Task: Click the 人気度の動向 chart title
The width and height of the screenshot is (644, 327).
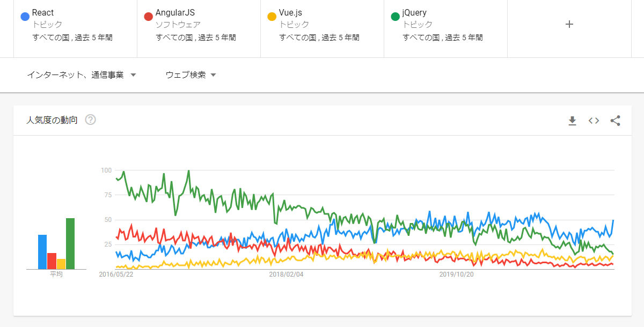Action: pyautogui.click(x=52, y=120)
